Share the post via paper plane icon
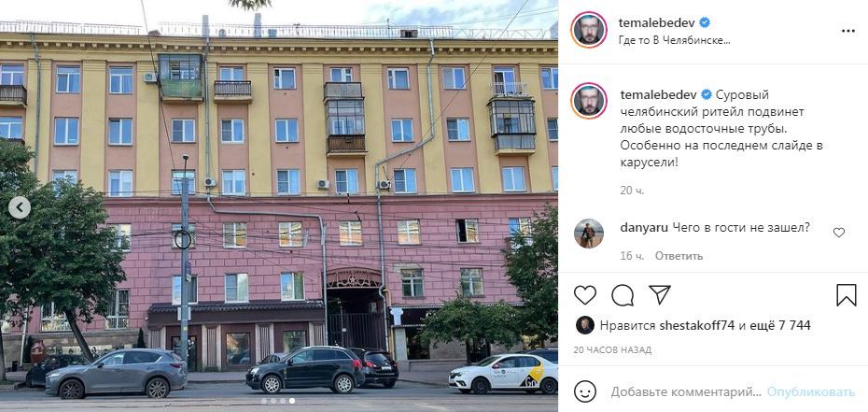This screenshot has width=868, height=412. pyautogui.click(x=659, y=294)
